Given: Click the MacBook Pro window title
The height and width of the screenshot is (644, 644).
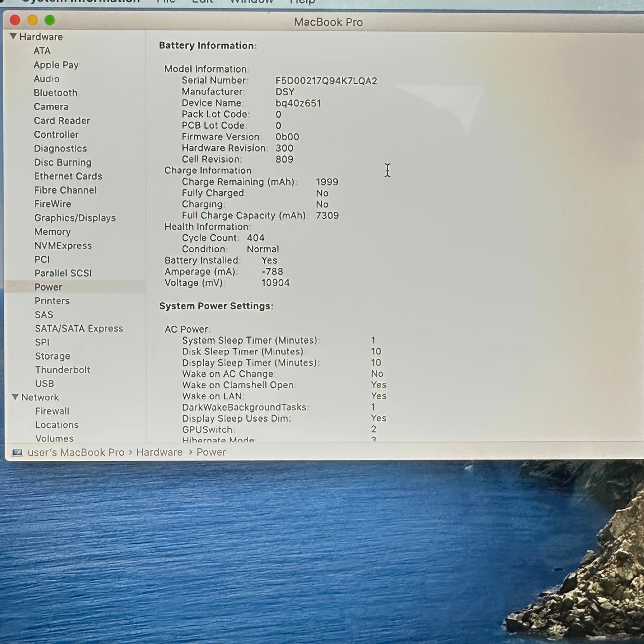Looking at the screenshot, I should pyautogui.click(x=328, y=22).
